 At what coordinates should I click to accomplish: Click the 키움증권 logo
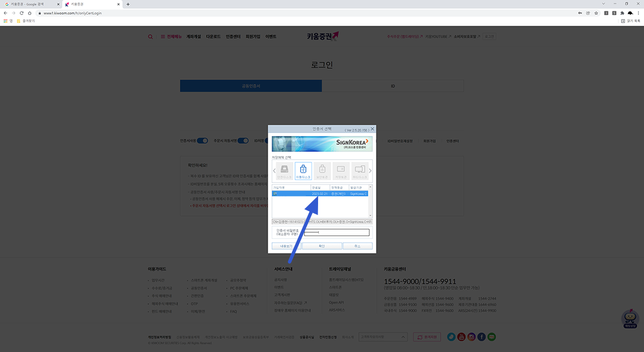[323, 36]
